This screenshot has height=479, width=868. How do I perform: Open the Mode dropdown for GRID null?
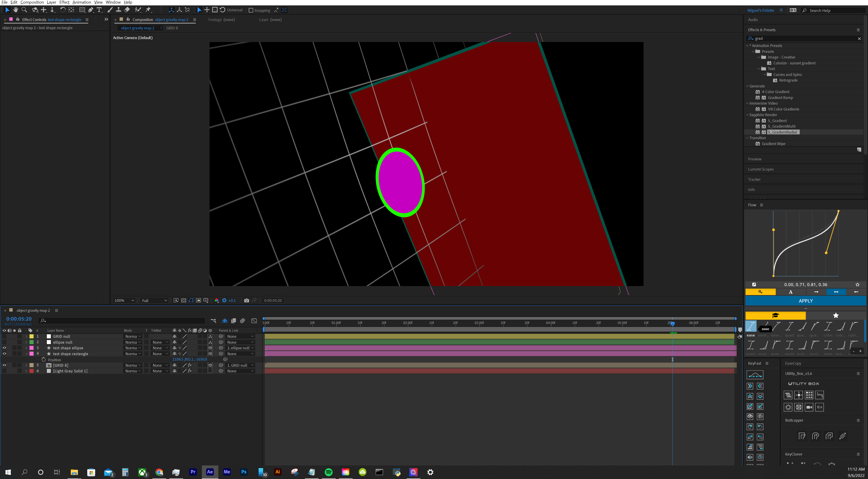point(133,336)
